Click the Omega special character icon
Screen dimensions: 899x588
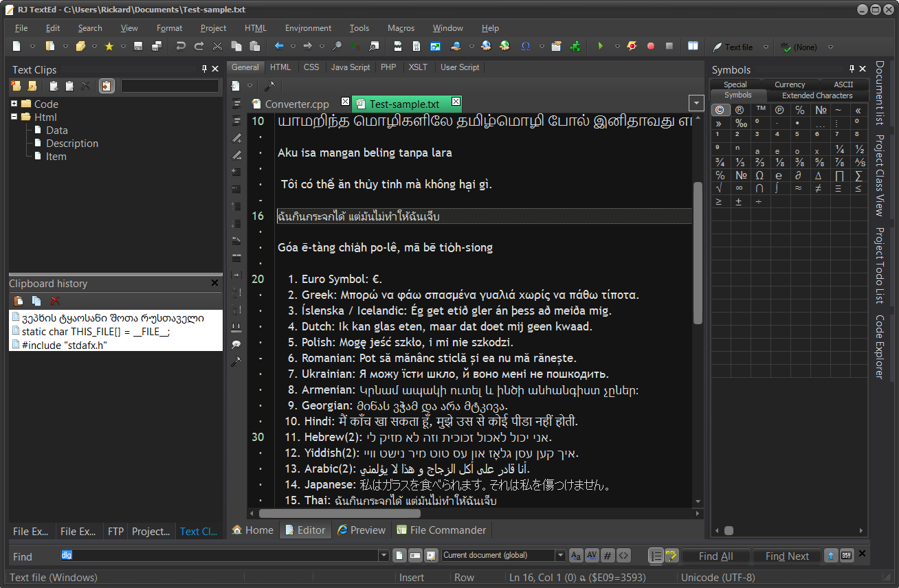pyautogui.click(x=526, y=47)
